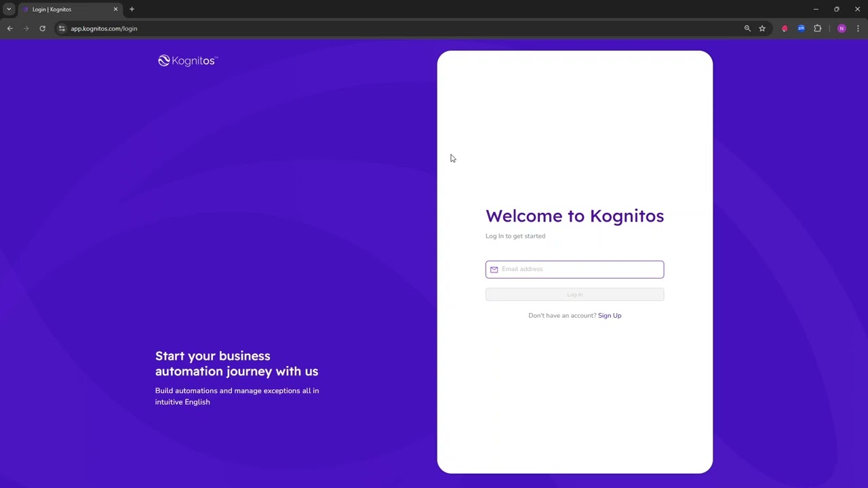Expand the tab search dropdown
This screenshot has width=868, height=488.
coord(9,9)
